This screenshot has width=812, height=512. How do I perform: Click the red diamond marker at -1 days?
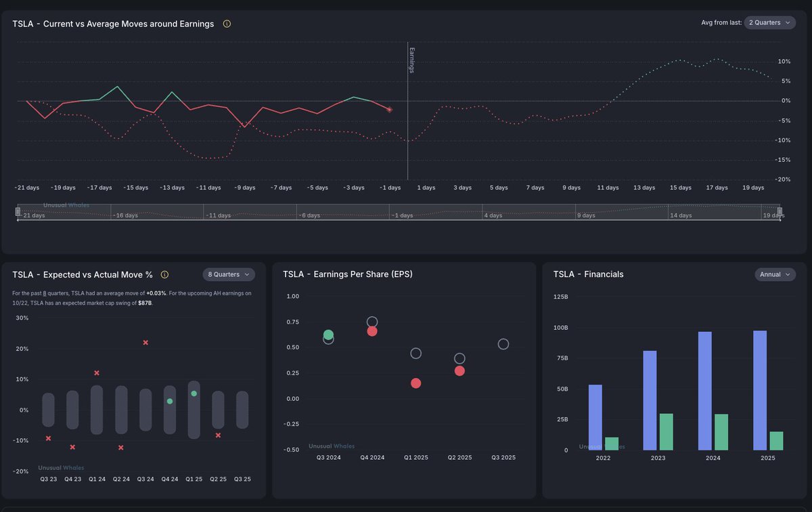389,109
